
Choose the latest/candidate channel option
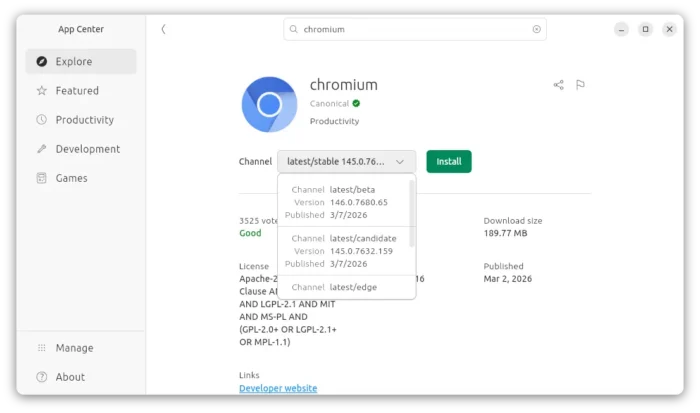pos(344,251)
